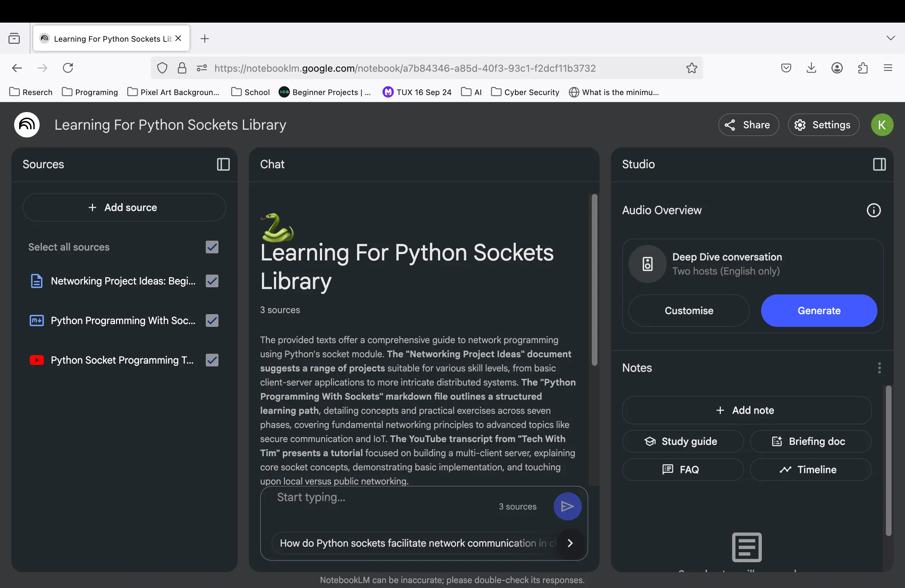The height and width of the screenshot is (588, 905).
Task: Uncheck the Python Programming With Soc... source
Action: 212,321
